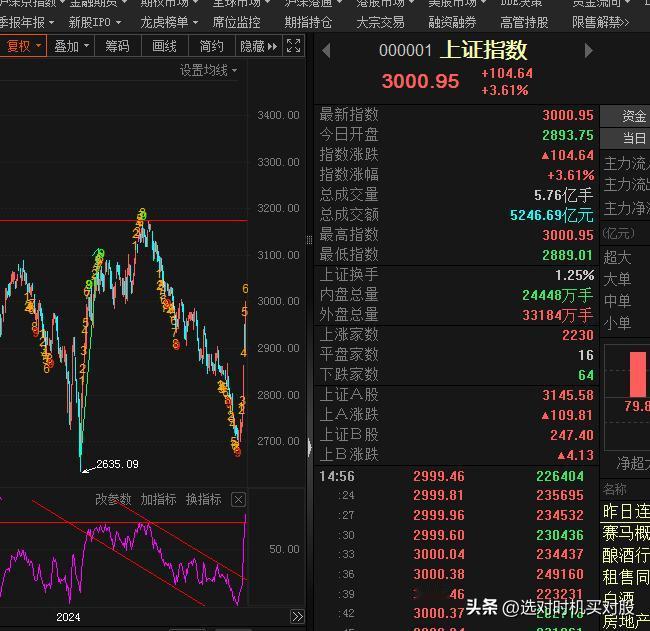Screen dimensions: 650x631
Task: Open 龙虎榜单 menu
Action: tap(169, 22)
